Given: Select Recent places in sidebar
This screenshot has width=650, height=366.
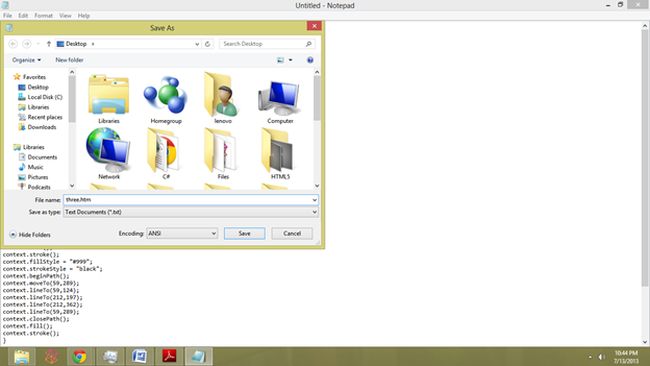Looking at the screenshot, I should (x=40, y=117).
